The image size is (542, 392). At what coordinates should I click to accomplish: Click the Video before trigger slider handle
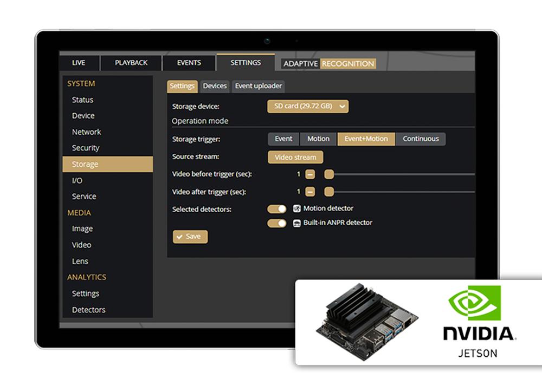[328, 174]
